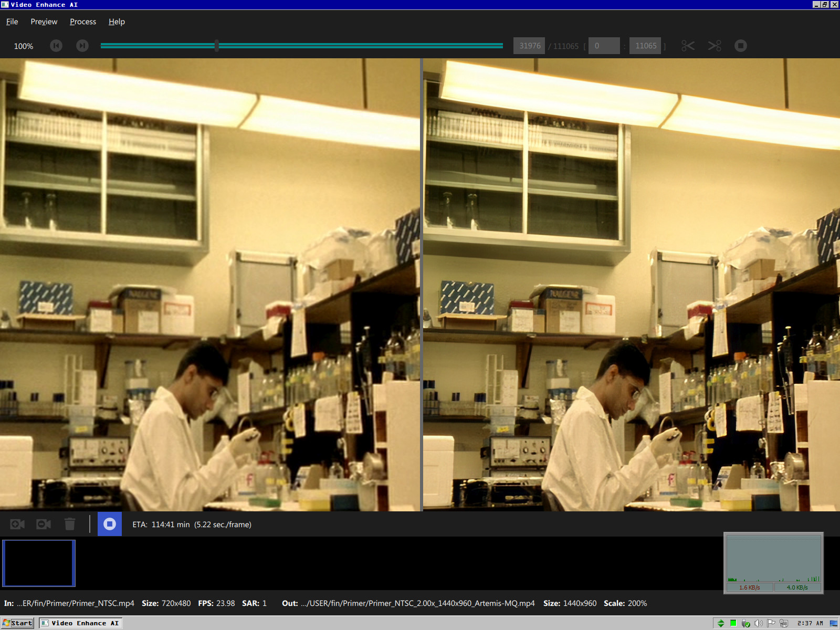Click the round stop icon in top toolbar
This screenshot has width=840, height=630.
click(741, 46)
